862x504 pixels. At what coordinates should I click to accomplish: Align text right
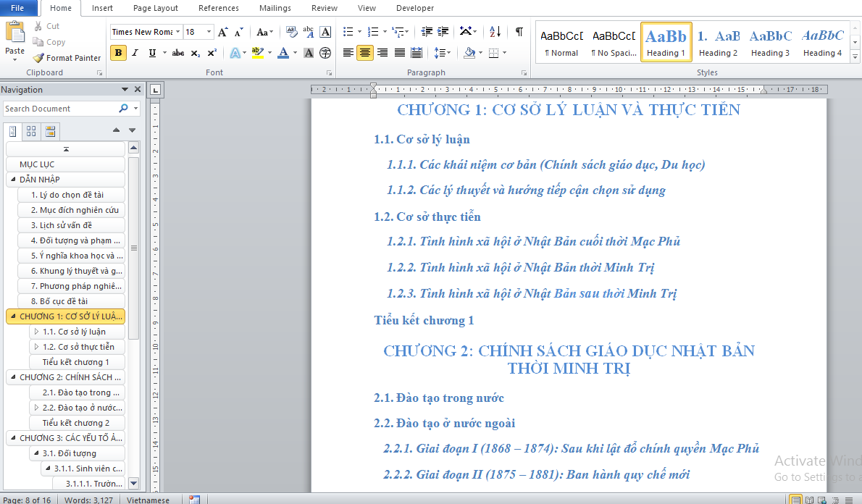click(x=382, y=53)
